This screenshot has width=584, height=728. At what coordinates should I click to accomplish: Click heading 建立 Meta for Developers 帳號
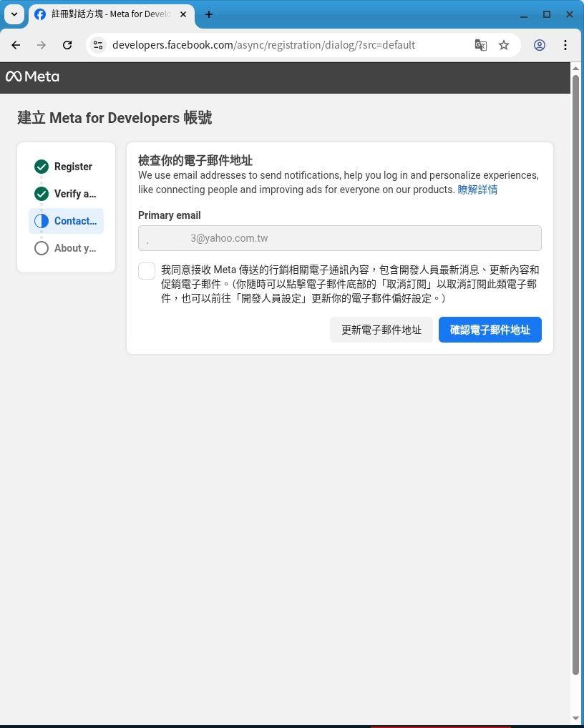[115, 118]
